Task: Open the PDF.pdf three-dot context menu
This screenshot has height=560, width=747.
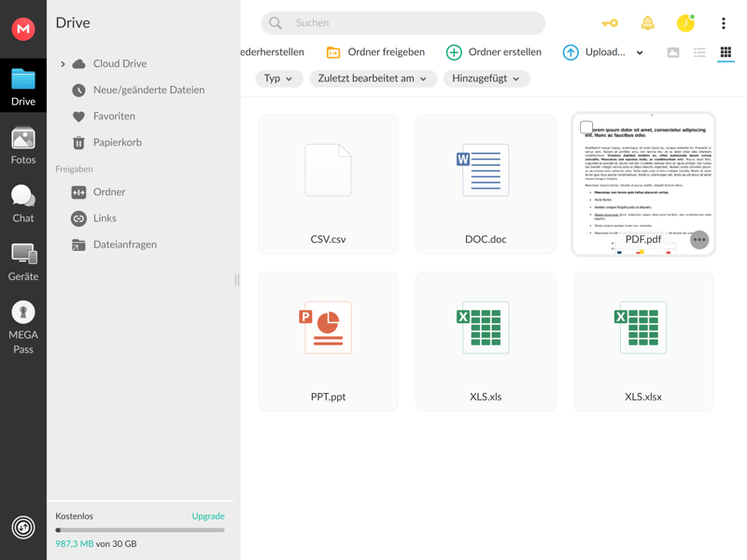Action: 699,240
